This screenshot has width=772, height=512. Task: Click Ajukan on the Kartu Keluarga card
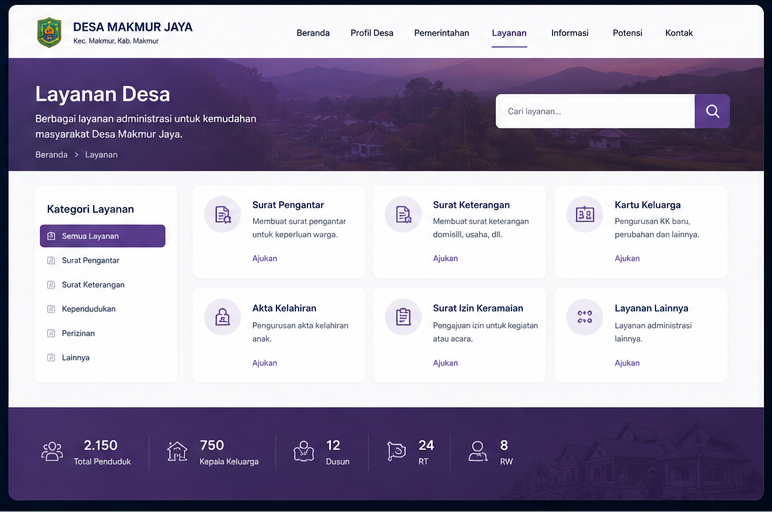[627, 258]
